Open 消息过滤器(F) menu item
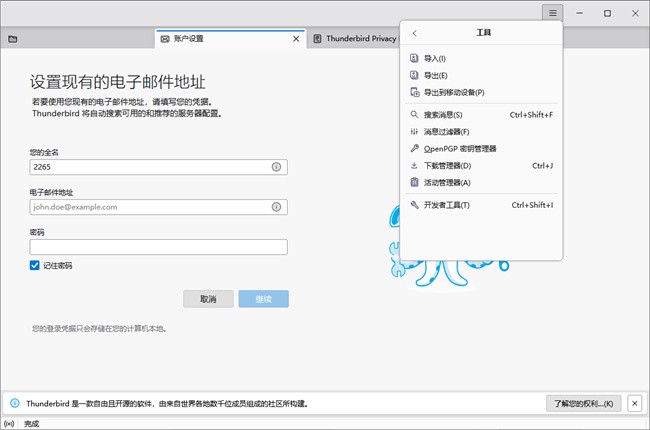650x430 pixels. point(446,131)
